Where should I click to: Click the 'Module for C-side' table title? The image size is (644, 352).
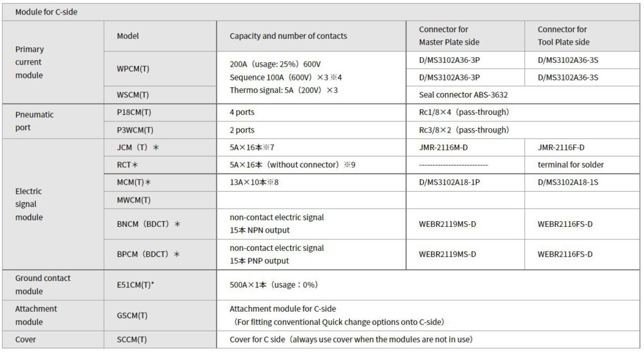46,13
